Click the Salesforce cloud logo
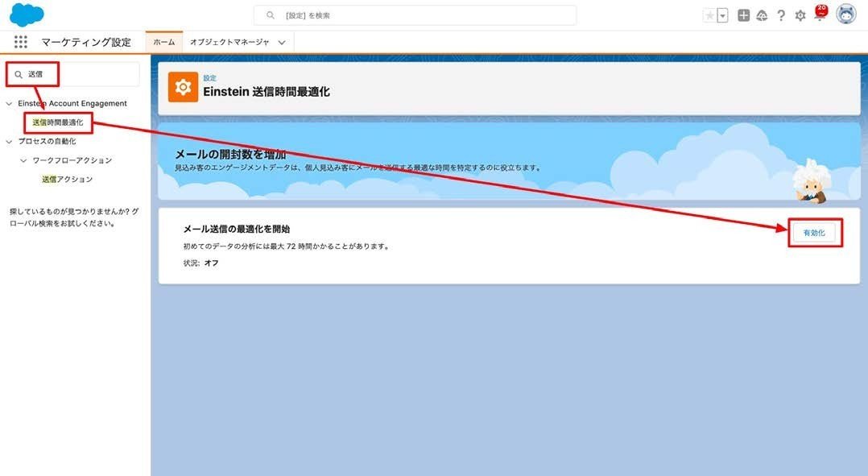Viewport: 868px width, 476px height. click(x=27, y=15)
